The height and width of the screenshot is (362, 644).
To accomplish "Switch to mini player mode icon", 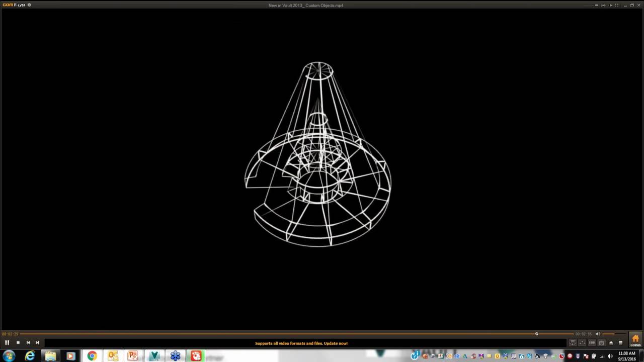I will pos(596,5).
